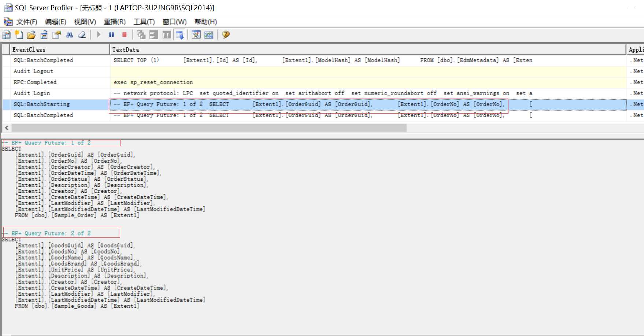The width and height of the screenshot is (644, 336).
Task: Open the 文件(F) menu
Action: pos(27,22)
